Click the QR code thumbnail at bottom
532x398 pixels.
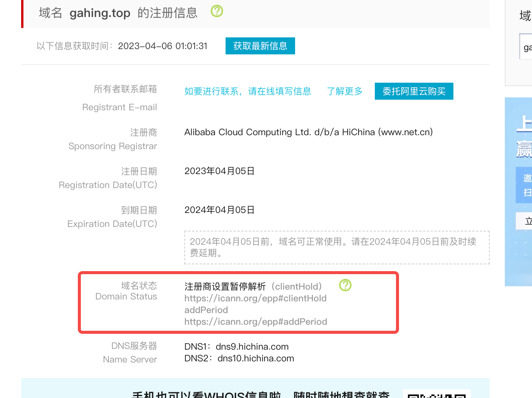click(x=436, y=394)
